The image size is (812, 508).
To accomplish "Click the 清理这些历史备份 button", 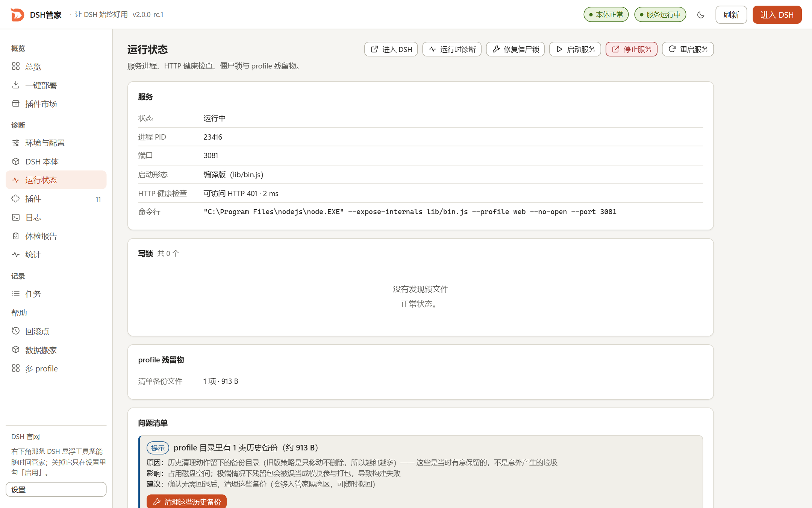I will (186, 502).
